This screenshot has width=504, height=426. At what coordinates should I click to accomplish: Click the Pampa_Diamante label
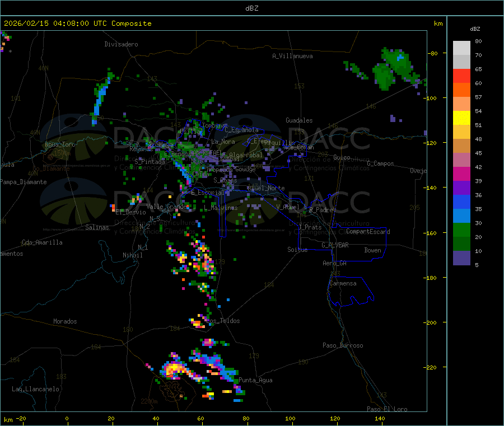click(24, 182)
